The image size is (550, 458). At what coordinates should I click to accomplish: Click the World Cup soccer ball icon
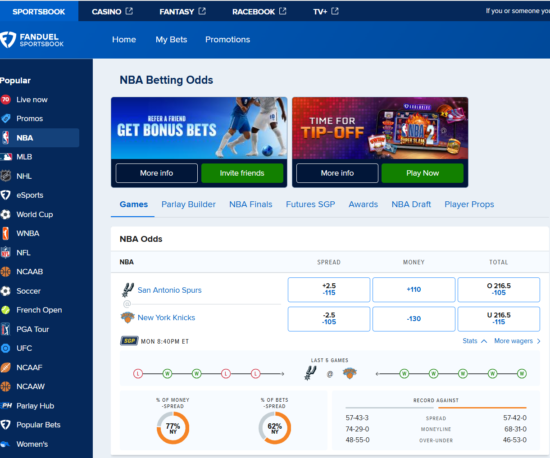tap(5, 214)
